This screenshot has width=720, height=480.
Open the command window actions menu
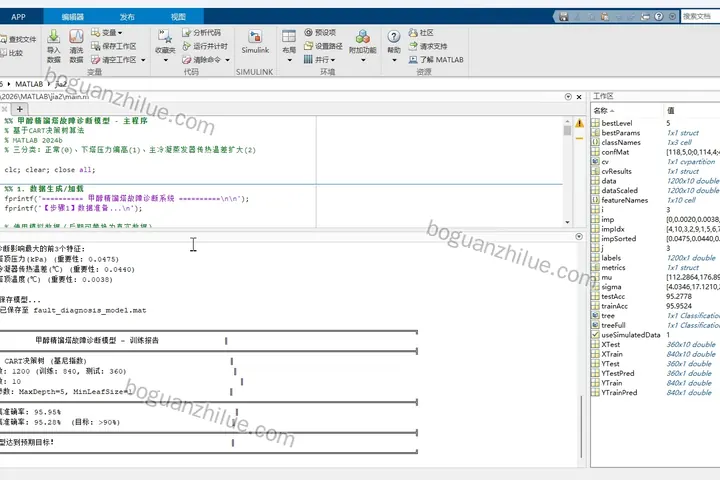(579, 236)
